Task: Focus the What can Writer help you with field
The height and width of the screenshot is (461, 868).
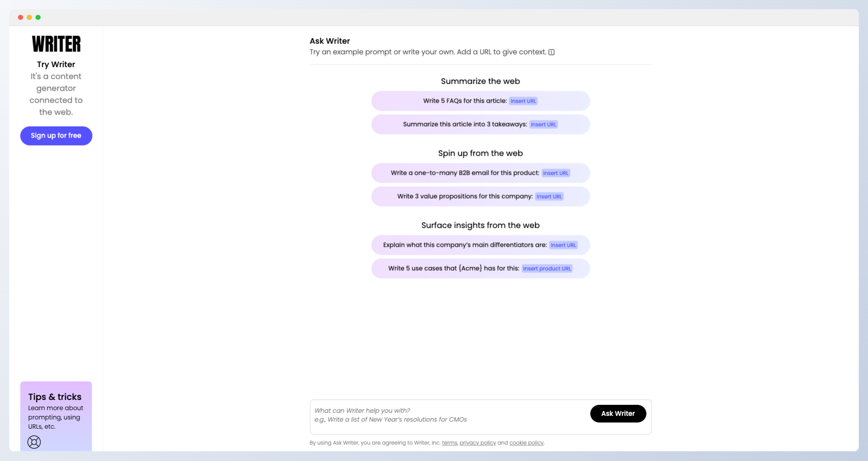Action: (449, 415)
